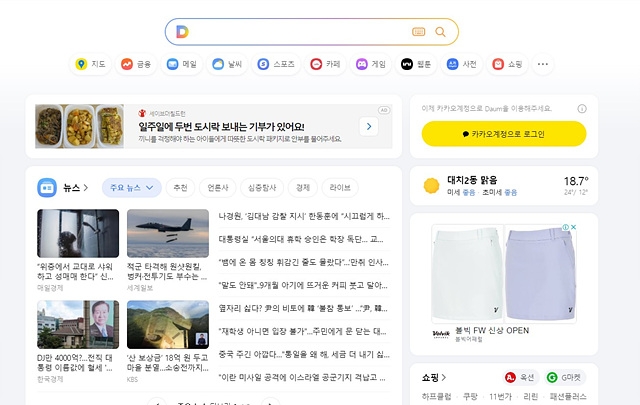The height and width of the screenshot is (405, 640).
Task: Open the 뉴스 section arrow link
Action: tap(86, 187)
